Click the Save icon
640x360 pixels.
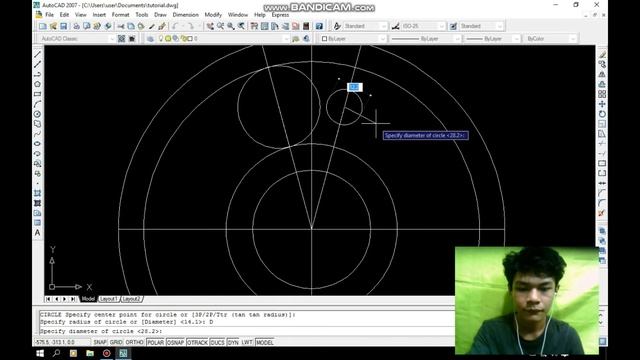click(63, 26)
